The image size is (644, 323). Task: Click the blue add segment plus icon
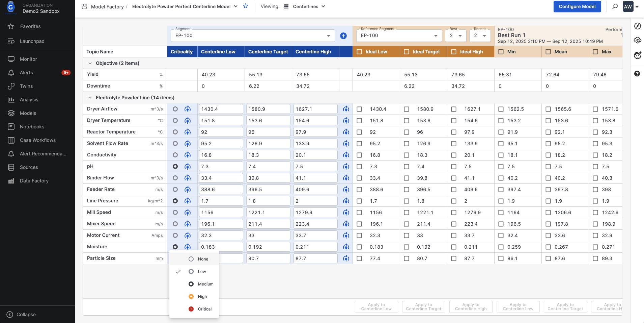click(x=343, y=36)
